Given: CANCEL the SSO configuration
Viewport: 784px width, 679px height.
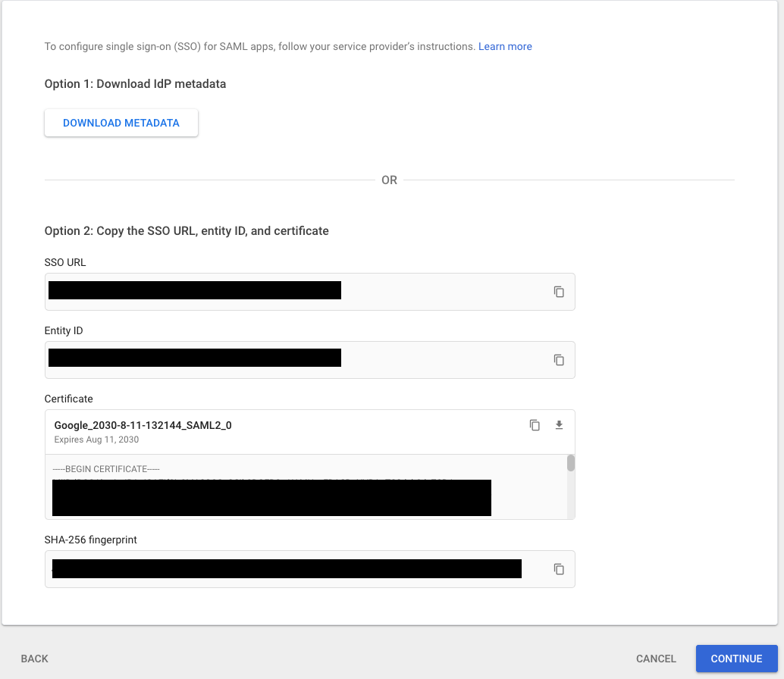Looking at the screenshot, I should coord(655,659).
